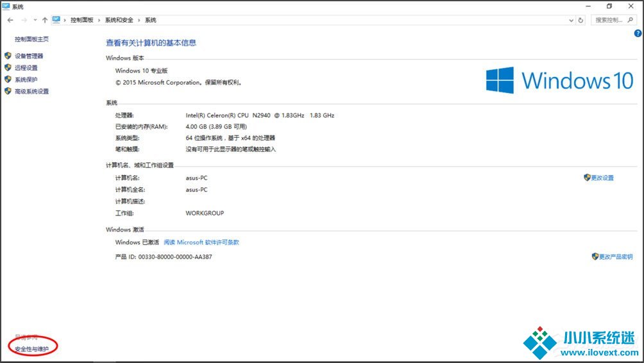Click the asus-PC value beside 计算机全名

(196, 190)
